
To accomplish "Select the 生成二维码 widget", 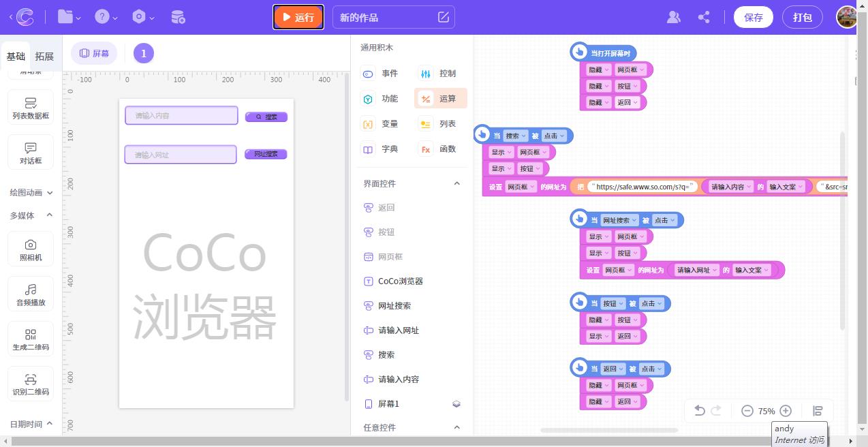I will coord(31,339).
